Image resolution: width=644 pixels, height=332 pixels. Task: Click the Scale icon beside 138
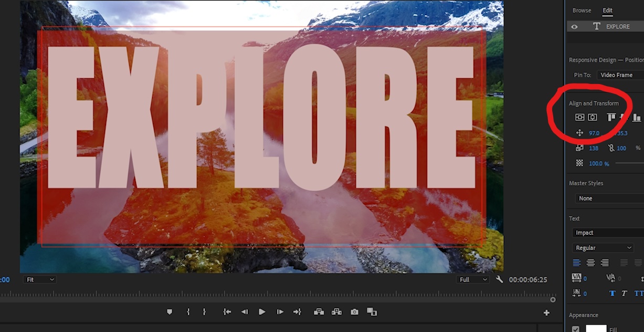tap(580, 148)
